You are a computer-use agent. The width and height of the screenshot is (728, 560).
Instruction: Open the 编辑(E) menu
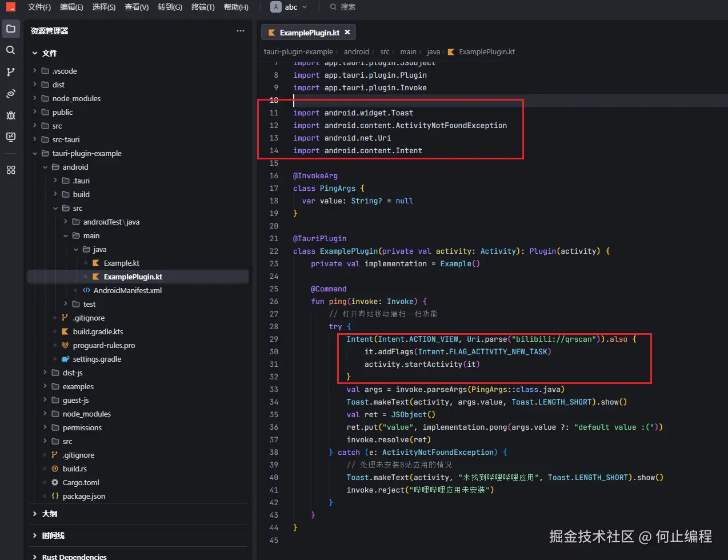tap(71, 7)
